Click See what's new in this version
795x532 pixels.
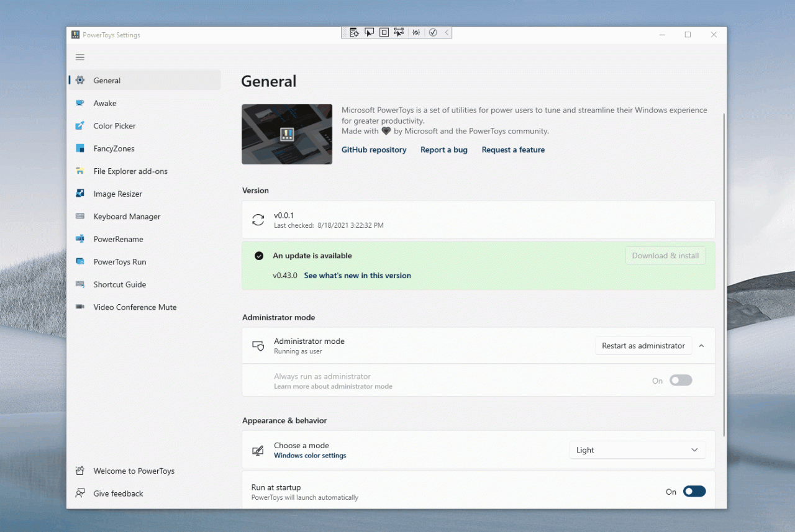point(357,276)
